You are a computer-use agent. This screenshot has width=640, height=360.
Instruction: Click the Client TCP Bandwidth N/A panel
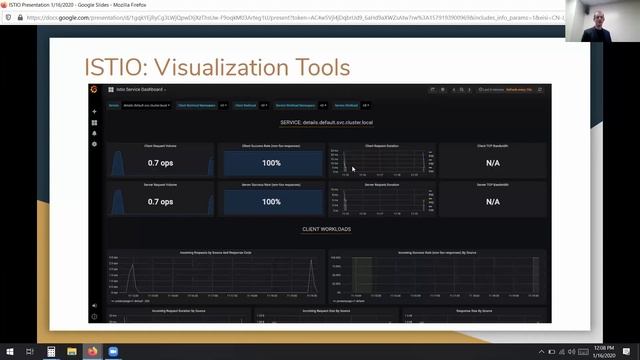(493, 160)
